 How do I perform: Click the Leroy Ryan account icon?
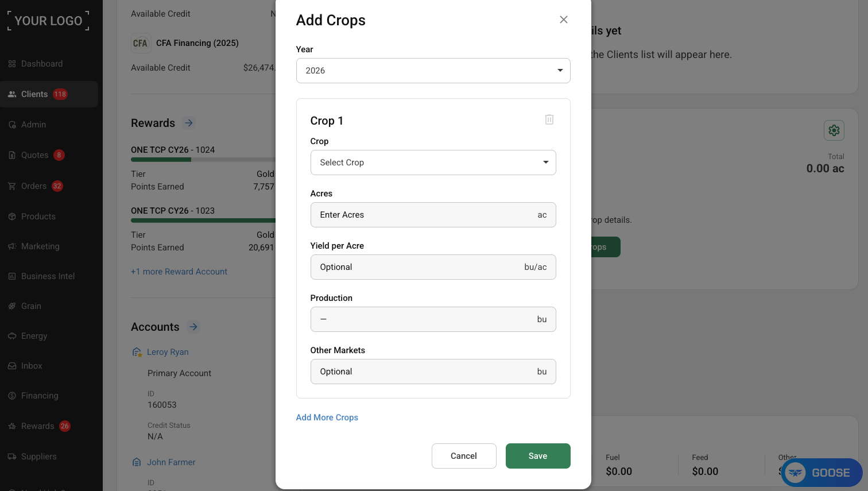[137, 352]
